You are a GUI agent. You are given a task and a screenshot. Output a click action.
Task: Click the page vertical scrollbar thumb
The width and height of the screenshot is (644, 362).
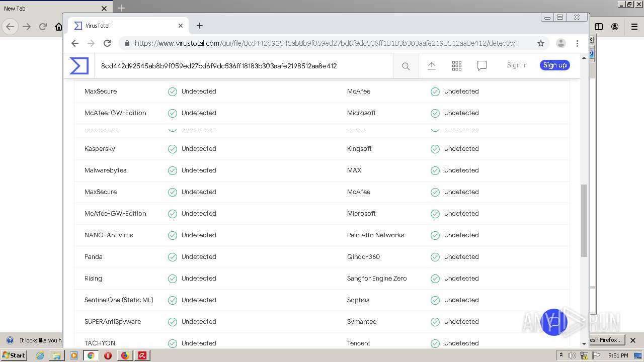(584, 221)
